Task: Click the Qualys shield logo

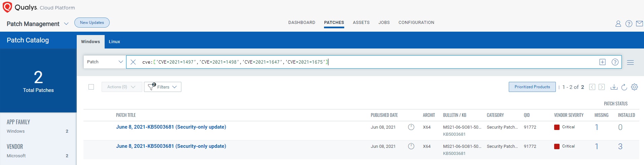Action: 7,7
